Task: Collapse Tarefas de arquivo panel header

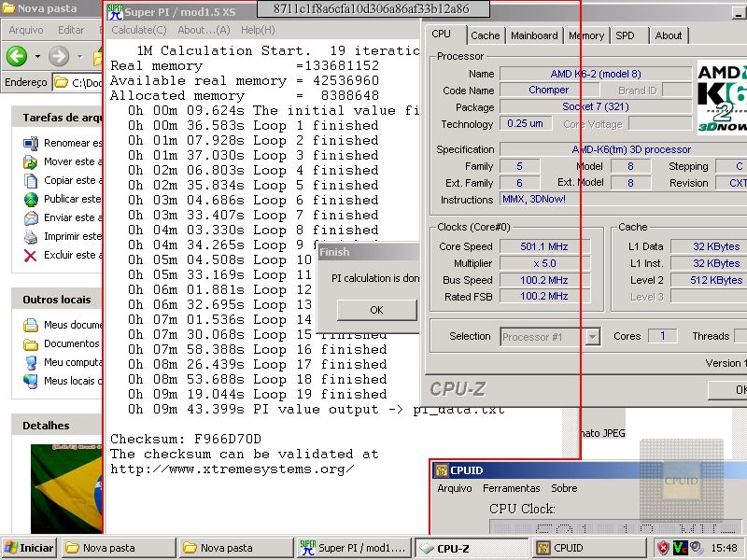Action: pos(57,118)
